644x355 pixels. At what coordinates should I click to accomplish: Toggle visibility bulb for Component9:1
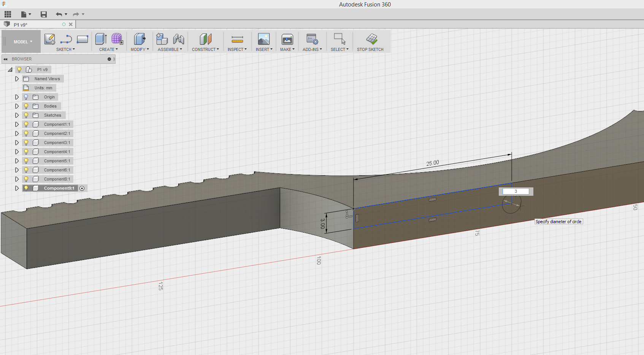coord(26,188)
